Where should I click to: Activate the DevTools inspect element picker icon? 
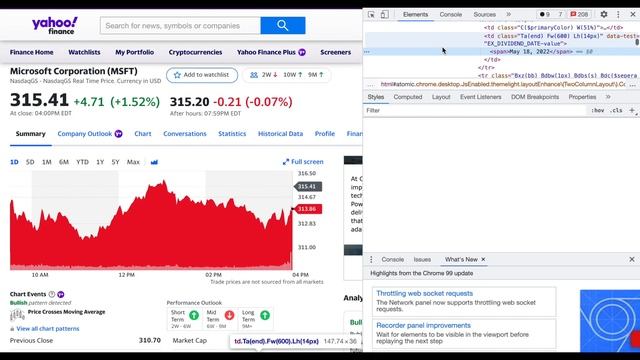tap(371, 14)
